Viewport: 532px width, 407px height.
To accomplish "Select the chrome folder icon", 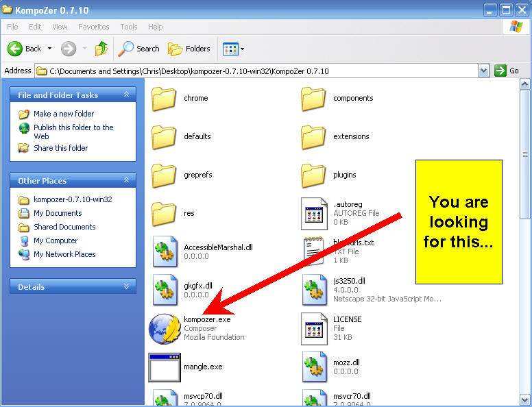I will pyautogui.click(x=165, y=99).
